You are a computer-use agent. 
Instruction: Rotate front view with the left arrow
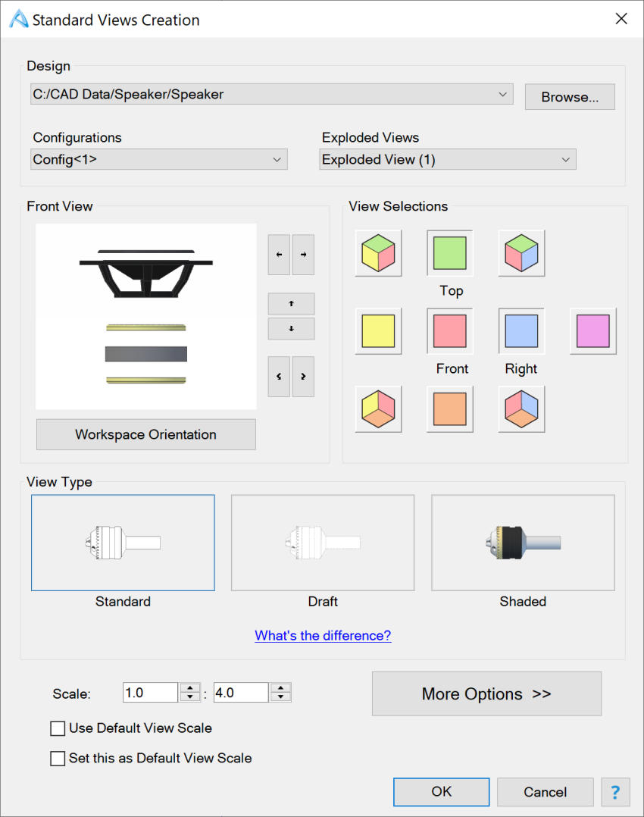click(x=279, y=255)
